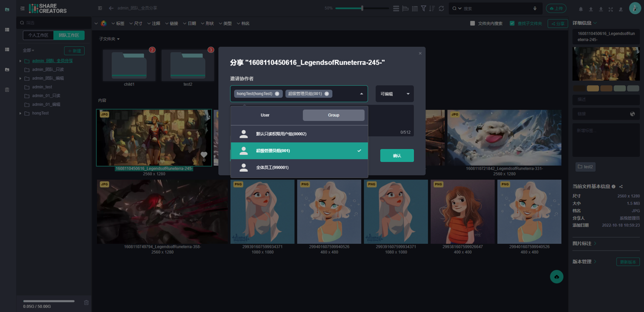Viewport: 644px width, 312px height.
Task: Click the trash bin icon beside storage bar
Action: pos(86,302)
